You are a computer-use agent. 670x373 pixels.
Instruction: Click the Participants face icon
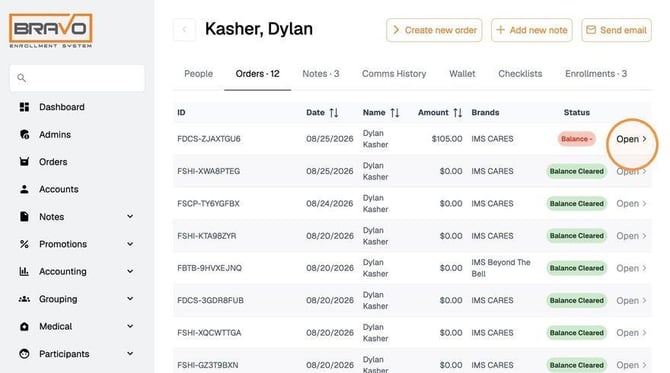coord(24,354)
